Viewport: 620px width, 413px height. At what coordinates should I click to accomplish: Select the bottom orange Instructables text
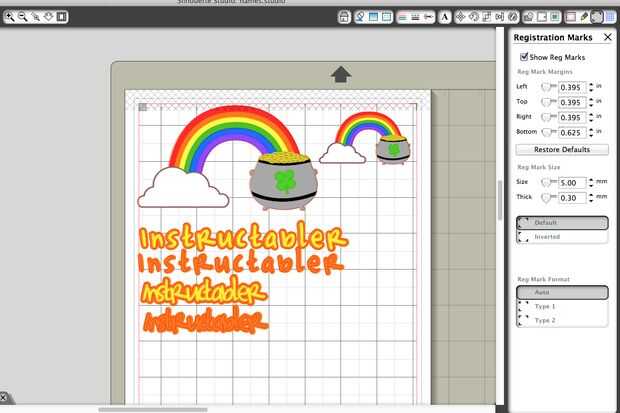[x=206, y=320]
